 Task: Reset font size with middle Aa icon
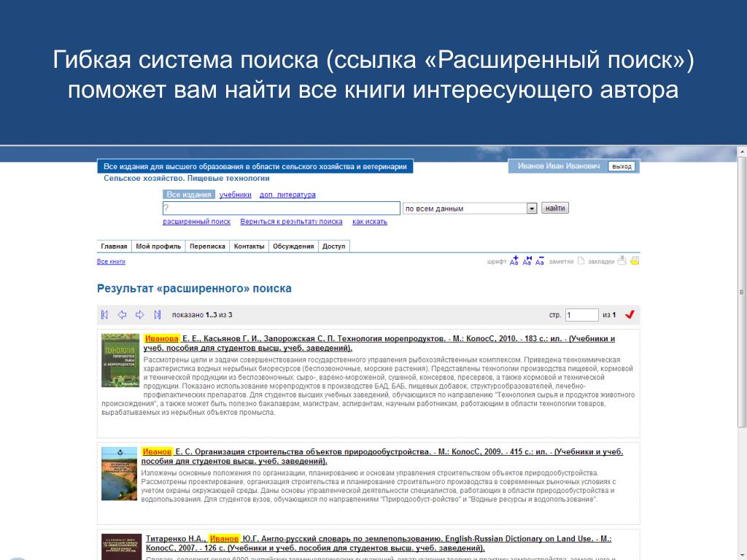click(x=527, y=260)
